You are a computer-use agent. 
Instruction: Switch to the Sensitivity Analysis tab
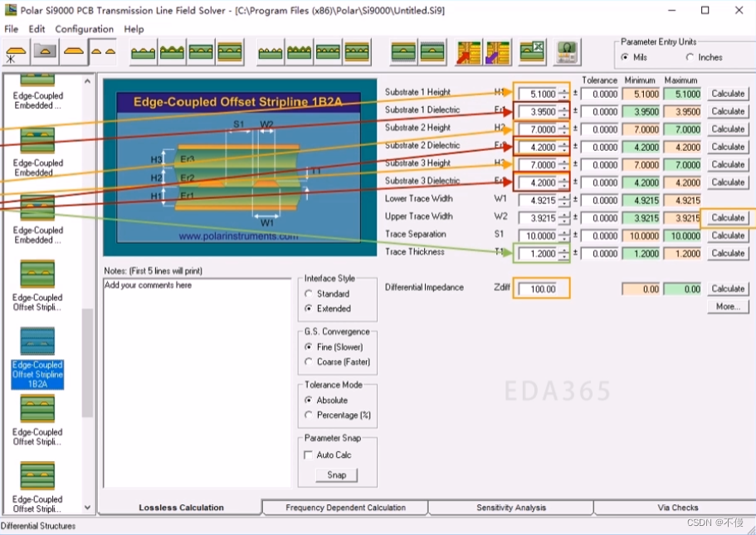511,508
